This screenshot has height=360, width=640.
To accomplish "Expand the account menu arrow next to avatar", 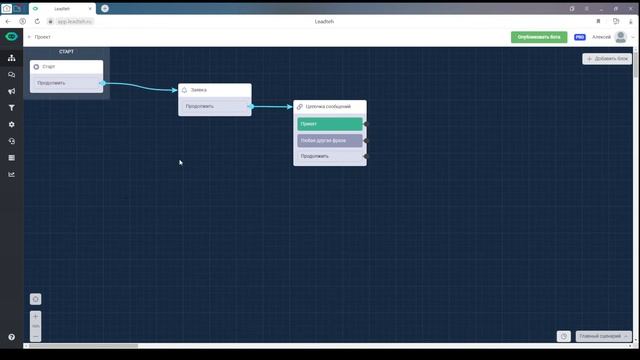I will point(633,37).
